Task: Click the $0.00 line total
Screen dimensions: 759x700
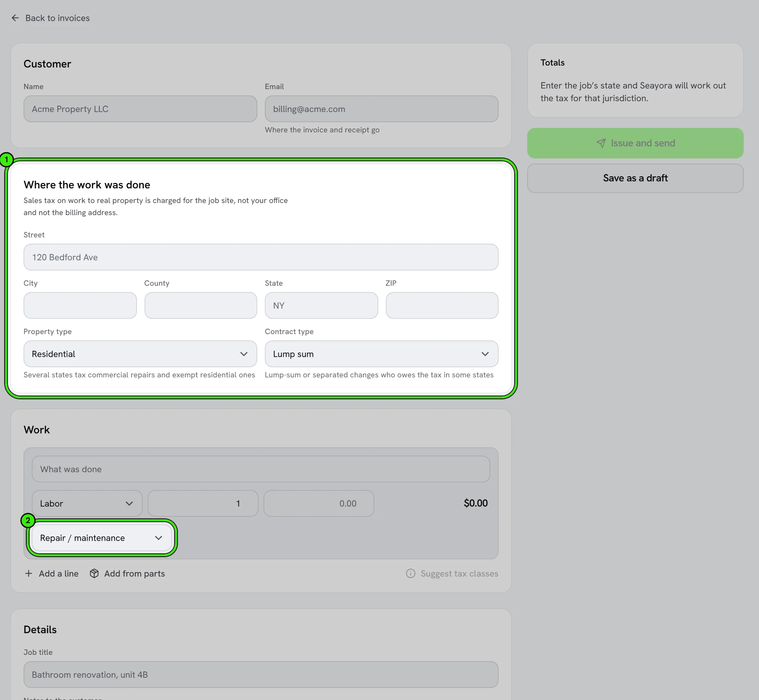Action: pyautogui.click(x=476, y=503)
